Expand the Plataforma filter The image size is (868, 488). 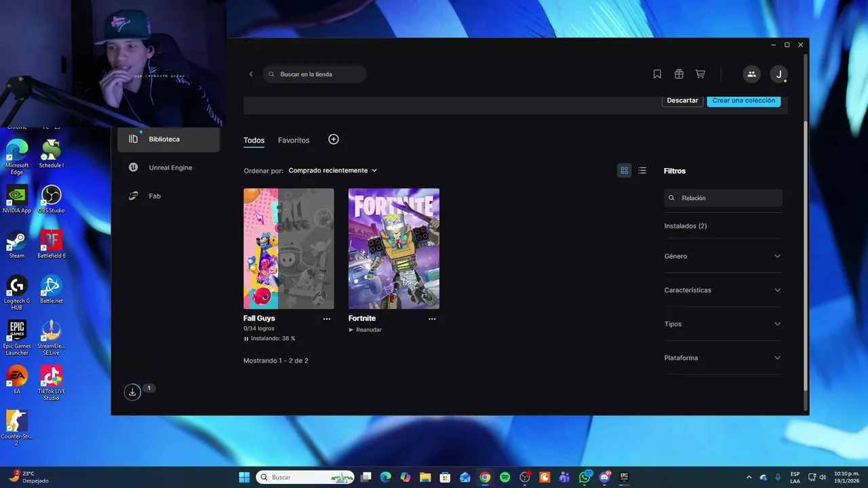[x=723, y=358]
